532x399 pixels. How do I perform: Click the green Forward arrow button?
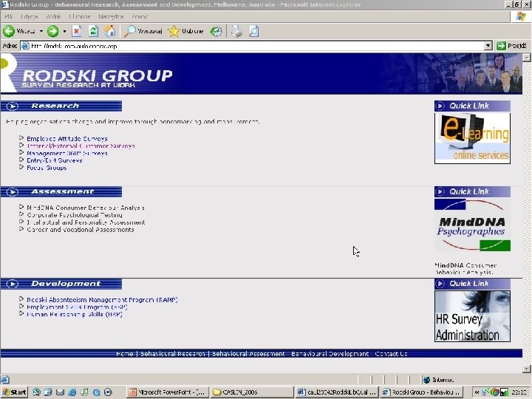point(52,31)
